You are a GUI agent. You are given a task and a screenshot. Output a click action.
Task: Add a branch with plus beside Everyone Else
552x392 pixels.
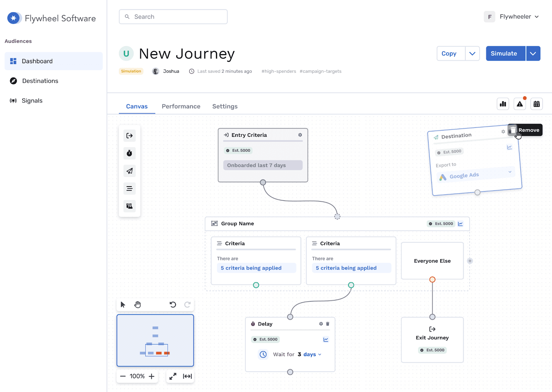click(470, 261)
